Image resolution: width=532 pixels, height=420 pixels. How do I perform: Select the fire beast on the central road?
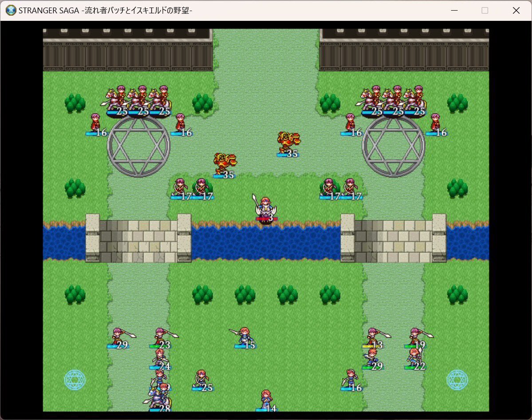(x=288, y=144)
